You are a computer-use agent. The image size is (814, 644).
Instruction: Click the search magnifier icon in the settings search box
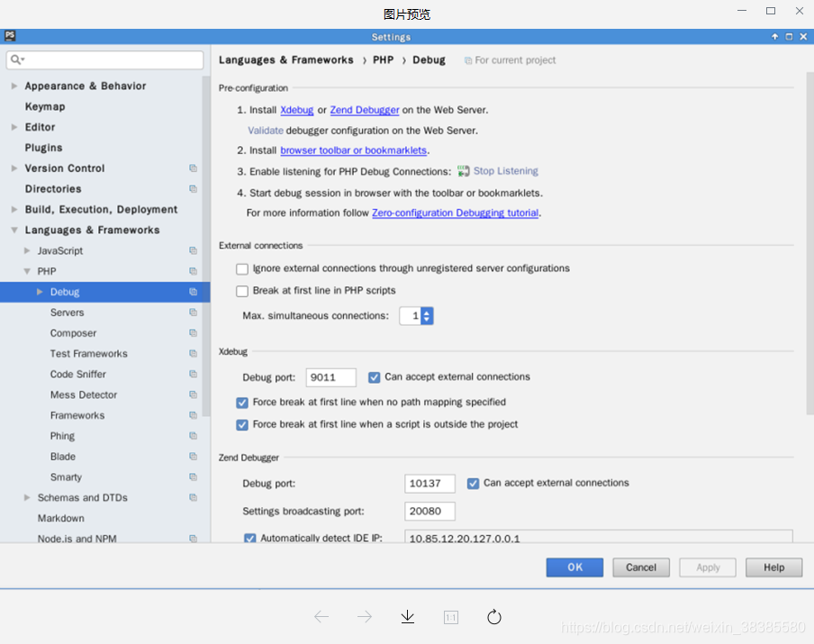tap(17, 59)
